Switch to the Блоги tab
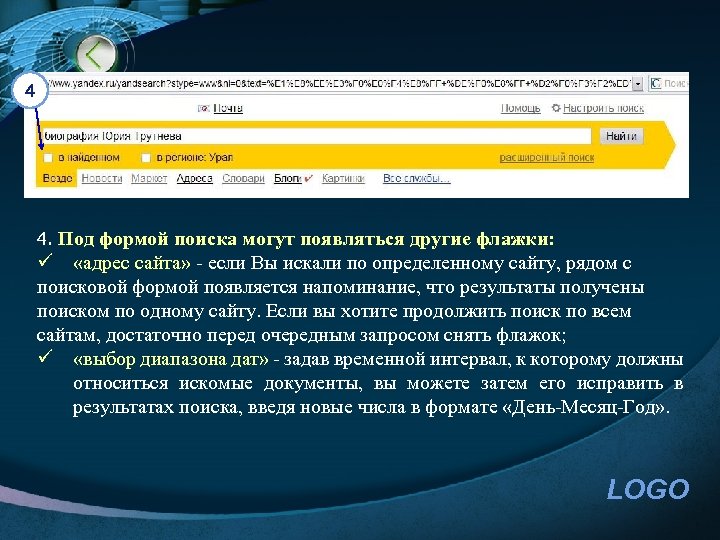This screenshot has height=540, width=720. [x=288, y=178]
